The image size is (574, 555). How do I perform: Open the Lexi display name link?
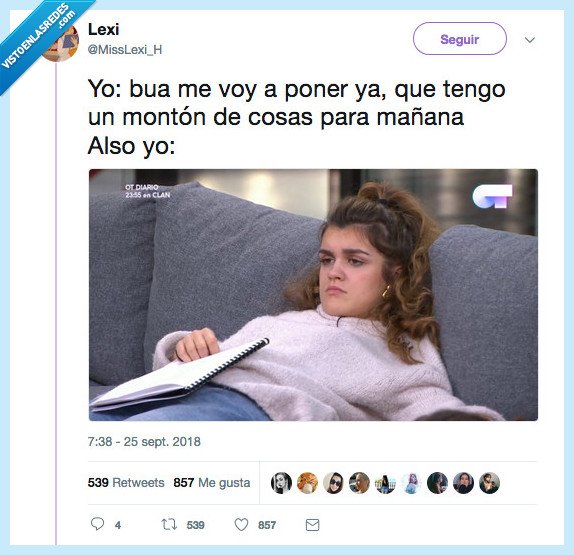point(104,30)
